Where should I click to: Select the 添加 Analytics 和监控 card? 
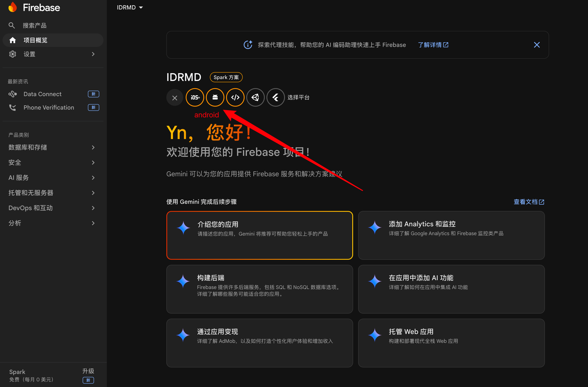[451, 235]
